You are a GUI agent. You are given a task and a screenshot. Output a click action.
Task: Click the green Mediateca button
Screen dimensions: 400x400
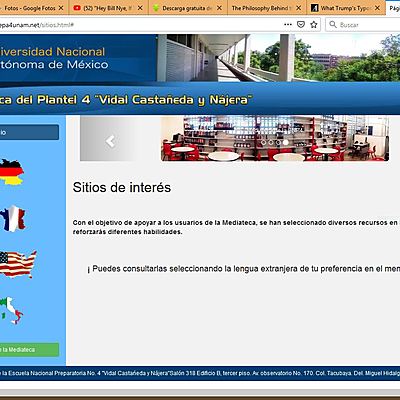[29, 350]
